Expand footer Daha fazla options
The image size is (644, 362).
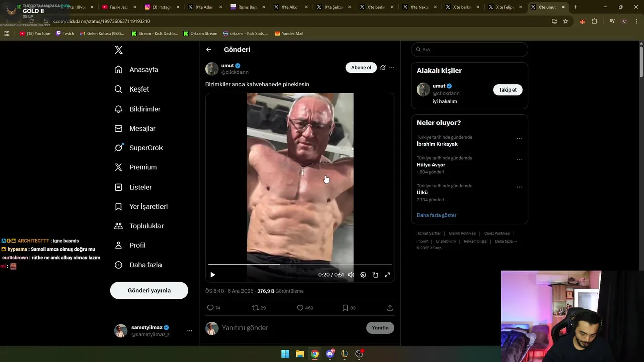(x=506, y=241)
